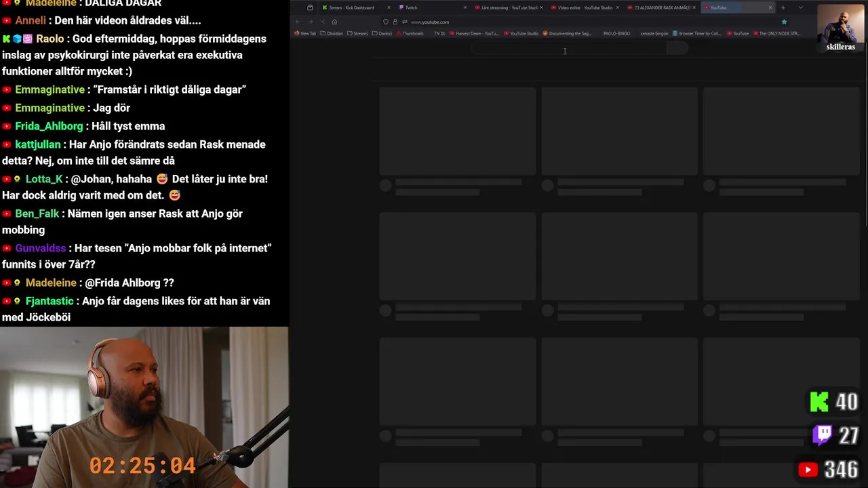Expand the Davinci bookmarks folder
Image resolution: width=868 pixels, height=488 pixels.
[x=382, y=33]
